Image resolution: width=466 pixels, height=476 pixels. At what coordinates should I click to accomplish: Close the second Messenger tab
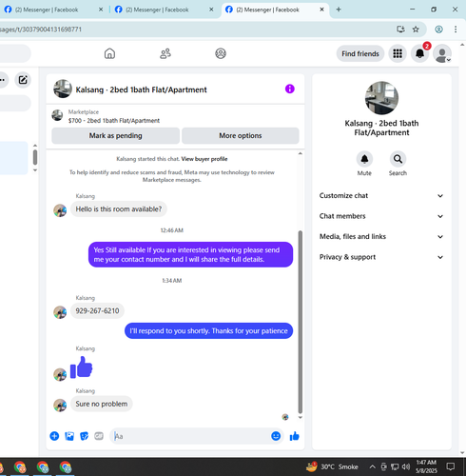pyautogui.click(x=211, y=10)
